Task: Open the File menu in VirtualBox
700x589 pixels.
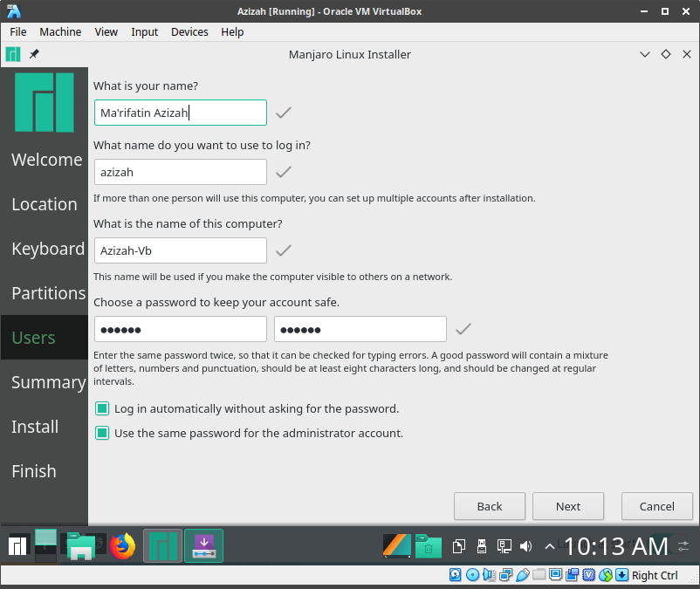Action: (17, 31)
